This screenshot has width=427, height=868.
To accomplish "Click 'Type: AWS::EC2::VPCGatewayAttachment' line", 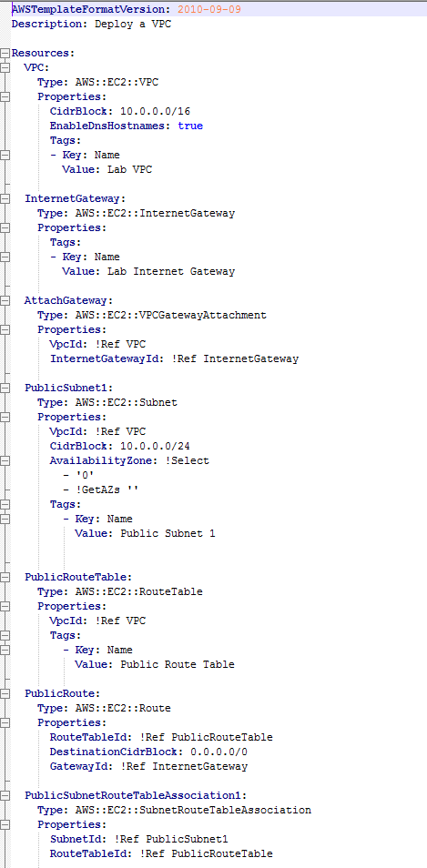I will click(x=152, y=315).
